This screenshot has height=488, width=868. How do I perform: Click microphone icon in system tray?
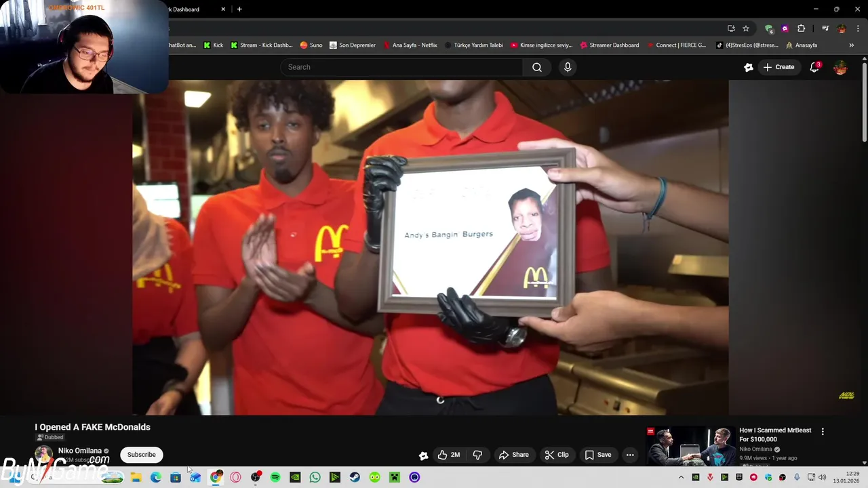[797, 478]
